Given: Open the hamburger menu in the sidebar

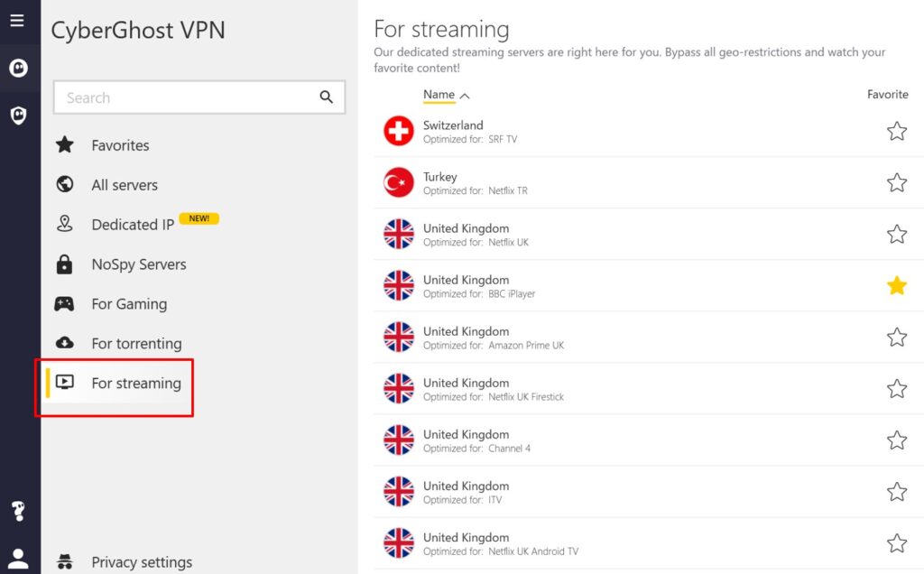Looking at the screenshot, I should 17,21.
